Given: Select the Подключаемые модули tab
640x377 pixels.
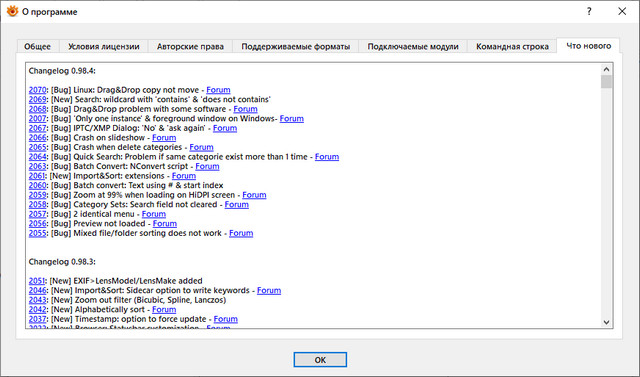Looking at the screenshot, I should [413, 47].
